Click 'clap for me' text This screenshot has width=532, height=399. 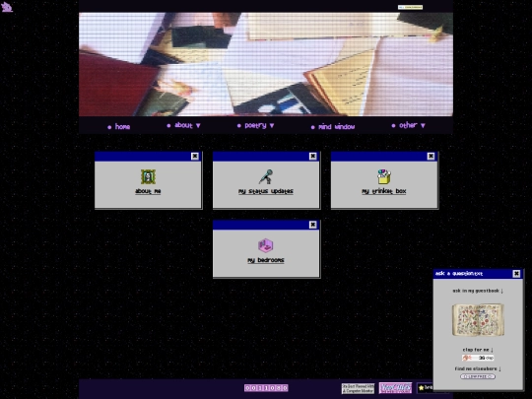[x=478, y=350]
